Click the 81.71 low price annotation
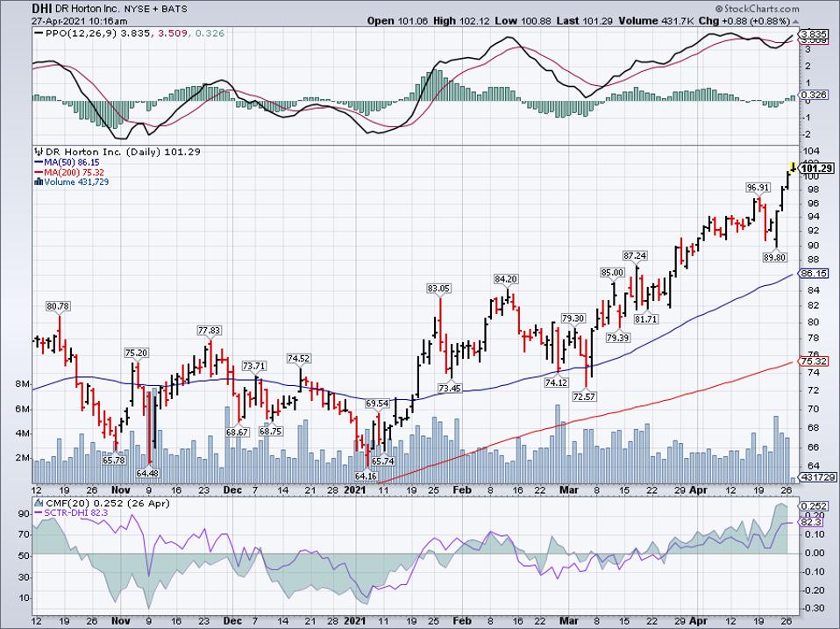Screen dimensions: 840x629 click(646, 318)
